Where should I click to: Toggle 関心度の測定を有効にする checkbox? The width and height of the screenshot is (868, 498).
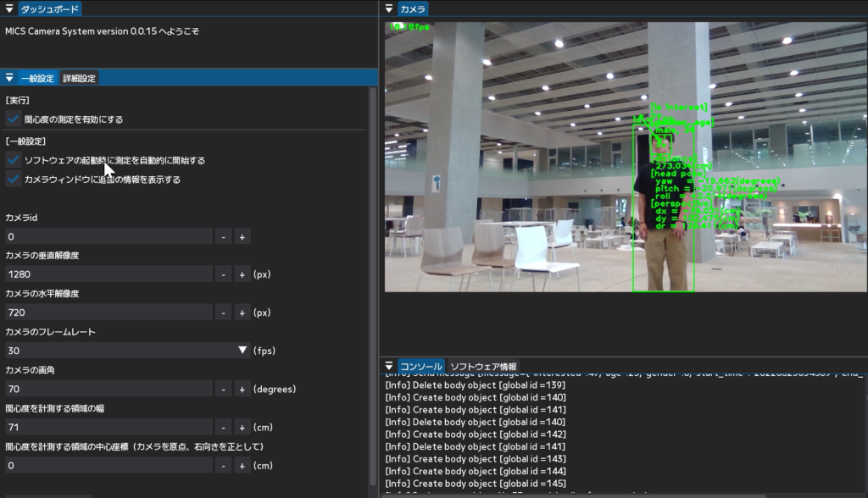14,119
